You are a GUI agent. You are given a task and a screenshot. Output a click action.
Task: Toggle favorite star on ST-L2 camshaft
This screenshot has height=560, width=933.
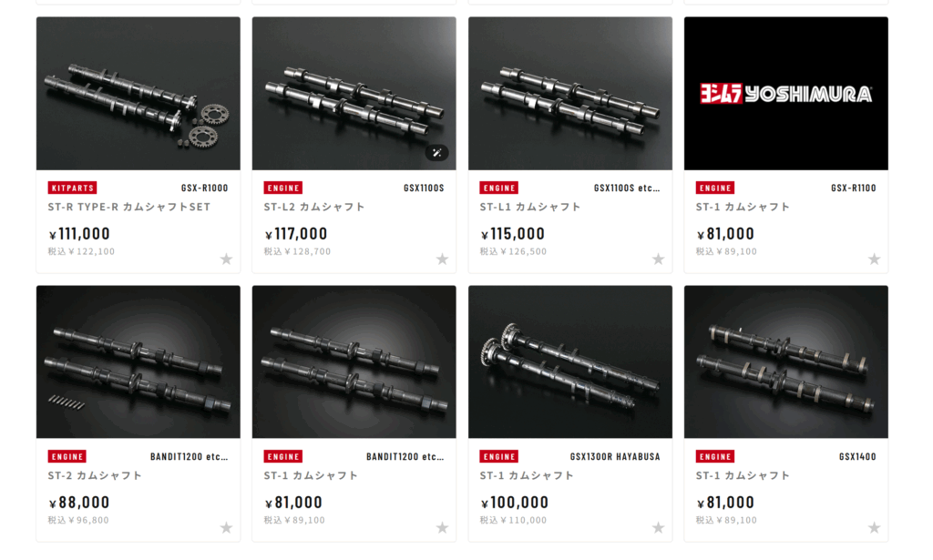pyautogui.click(x=442, y=260)
